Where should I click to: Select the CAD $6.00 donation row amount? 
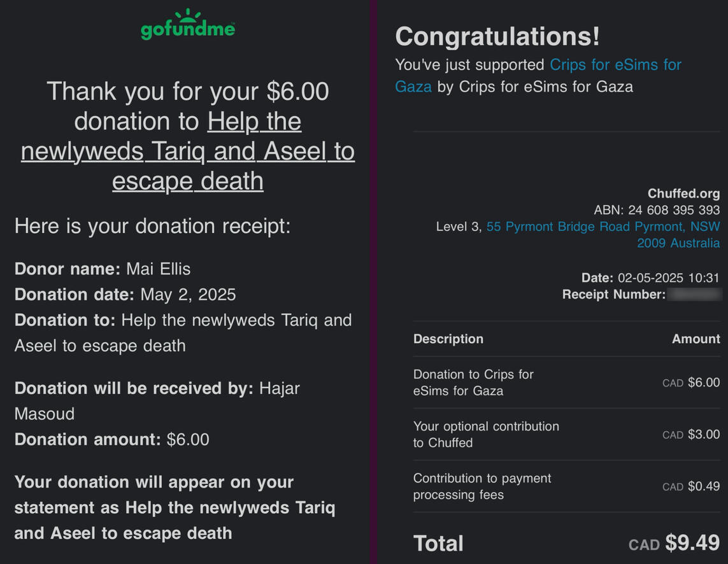pos(691,383)
